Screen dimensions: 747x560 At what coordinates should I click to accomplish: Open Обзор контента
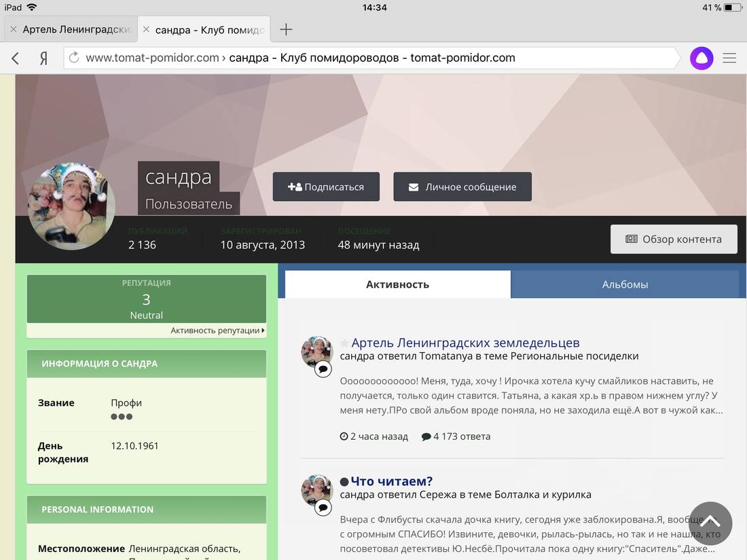[673, 239]
